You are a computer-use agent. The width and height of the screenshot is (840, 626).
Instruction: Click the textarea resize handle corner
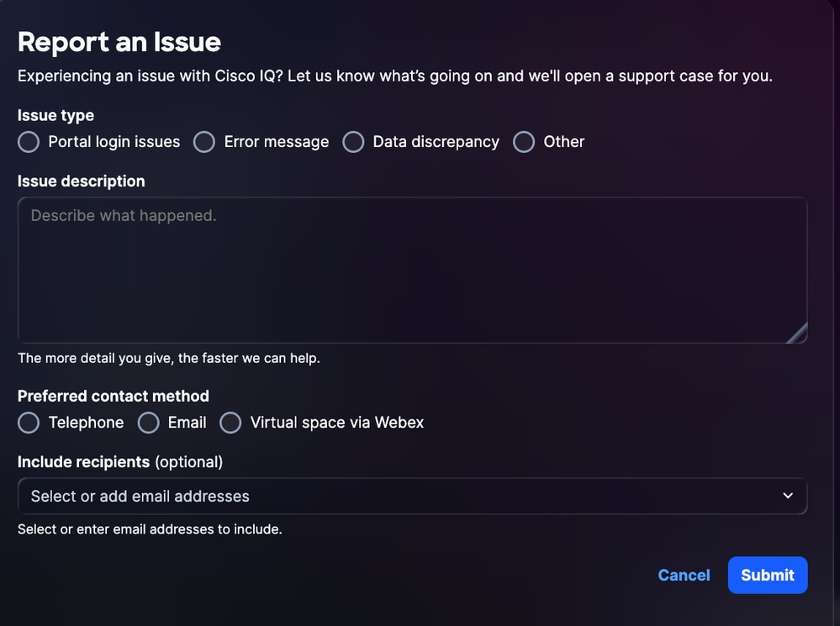(x=798, y=333)
